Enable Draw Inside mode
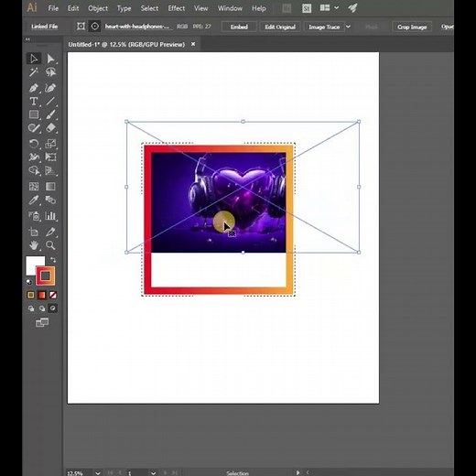Screen dimensions: 476x476 (x=53, y=308)
